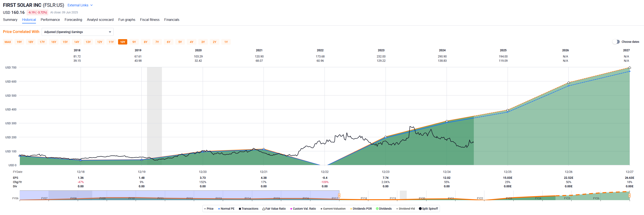Click the FSLR stock price 160.16
644x215 pixels.
click(18, 13)
